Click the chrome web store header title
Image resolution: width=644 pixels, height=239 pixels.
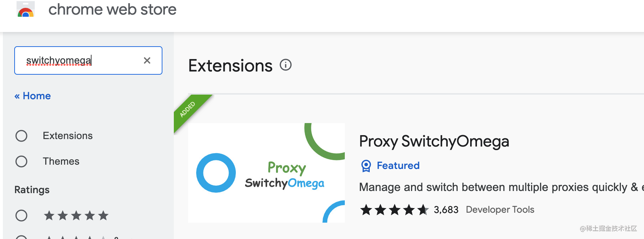(x=113, y=10)
